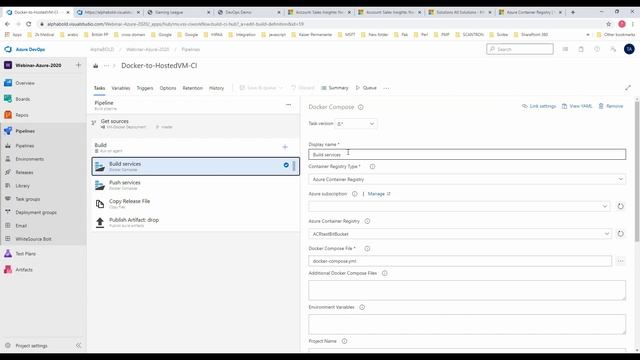Switch to the Options tab
Image resolution: width=640 pixels, height=360 pixels.
click(x=168, y=88)
